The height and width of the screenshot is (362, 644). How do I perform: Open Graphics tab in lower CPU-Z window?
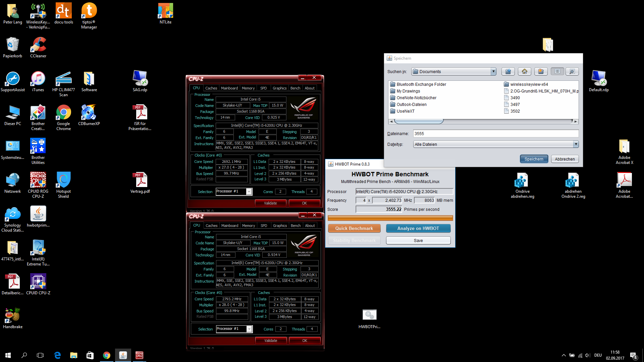[x=280, y=226]
